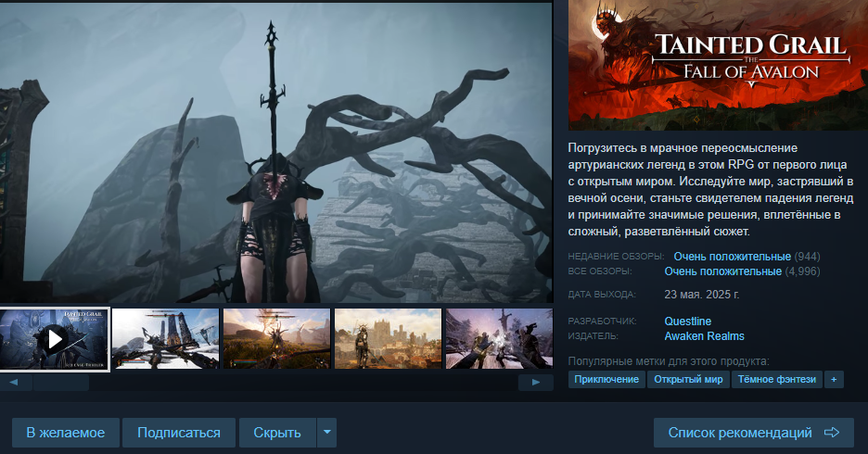Click release date text 23 мая. 2025 г.

tap(701, 295)
